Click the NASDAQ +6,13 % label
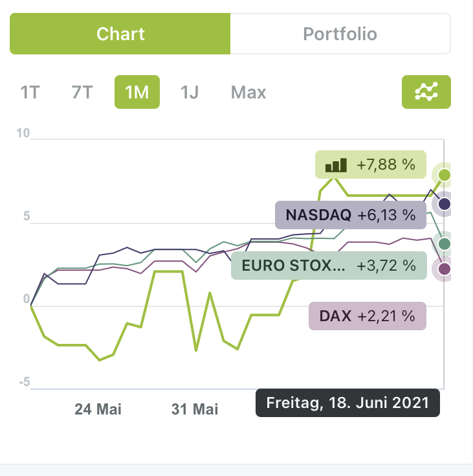This screenshot has width=473, height=476. coord(351,215)
